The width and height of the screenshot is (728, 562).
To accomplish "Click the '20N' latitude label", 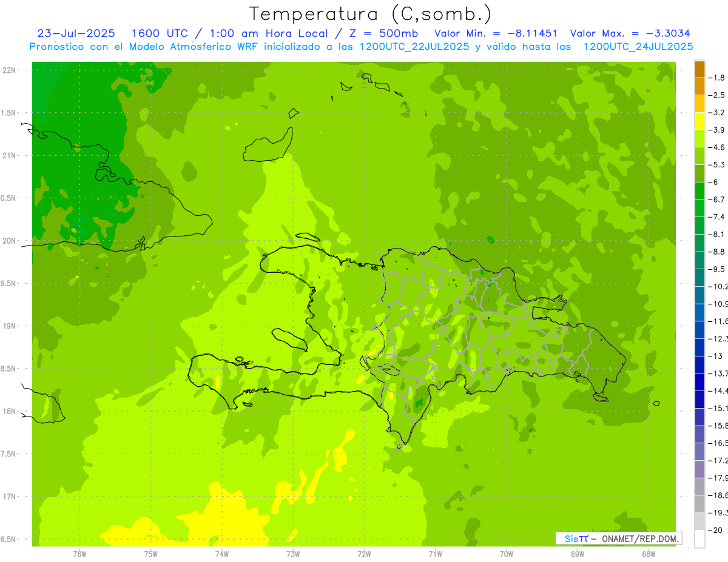I will pyautogui.click(x=10, y=241).
